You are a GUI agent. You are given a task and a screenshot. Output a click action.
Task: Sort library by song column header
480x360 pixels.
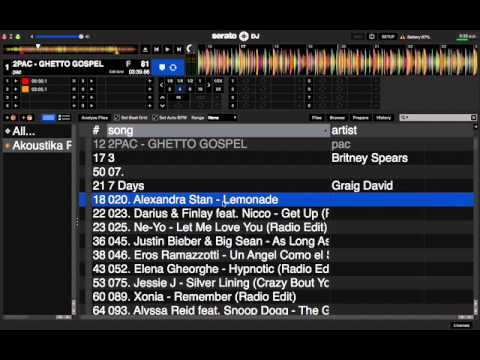click(218, 130)
